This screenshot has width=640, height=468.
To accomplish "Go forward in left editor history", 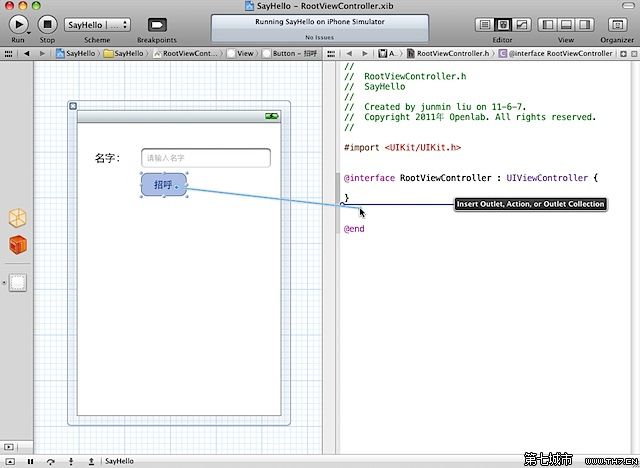I will tap(42, 53).
